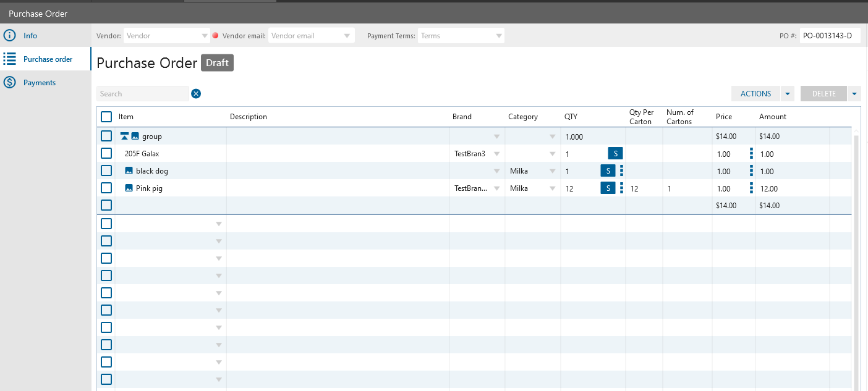Tick the select-all header checkbox
868x391 pixels.
[x=106, y=117]
